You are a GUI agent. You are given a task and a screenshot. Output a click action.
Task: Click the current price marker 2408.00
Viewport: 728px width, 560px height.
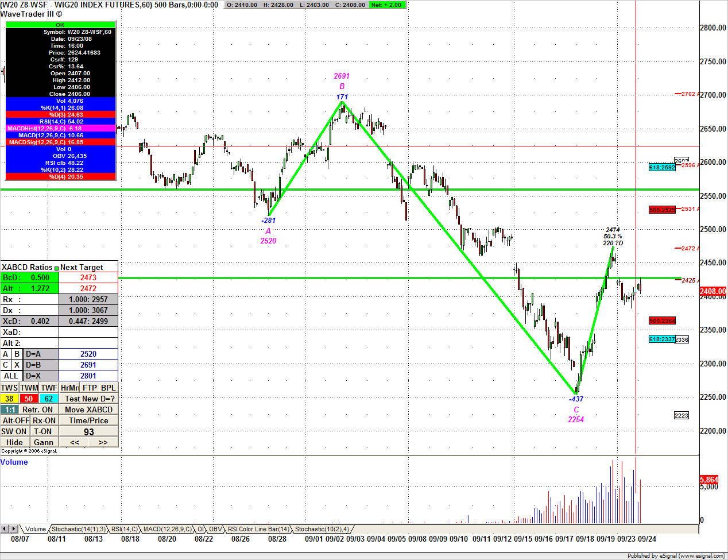tap(713, 291)
